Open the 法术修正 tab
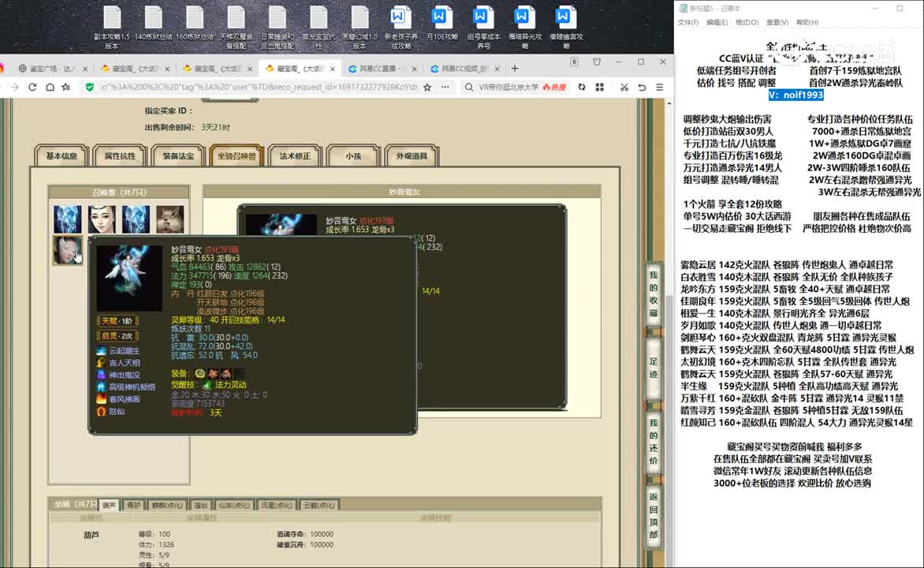The image size is (924, 568). pyautogui.click(x=295, y=155)
